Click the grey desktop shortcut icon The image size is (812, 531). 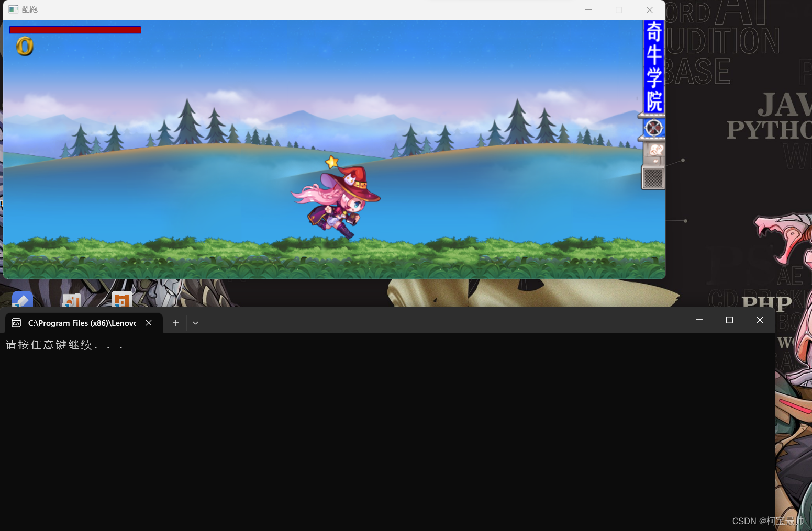pyautogui.click(x=72, y=300)
